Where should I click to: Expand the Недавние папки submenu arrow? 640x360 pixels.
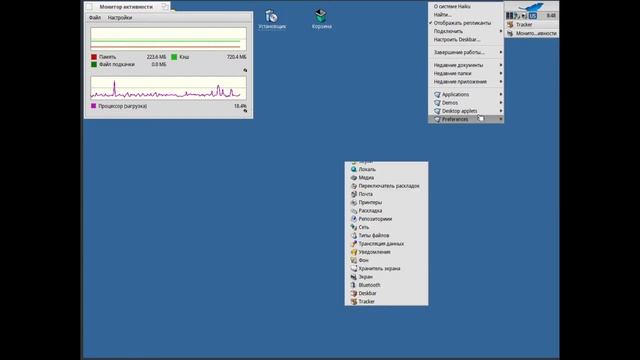tap(500, 73)
